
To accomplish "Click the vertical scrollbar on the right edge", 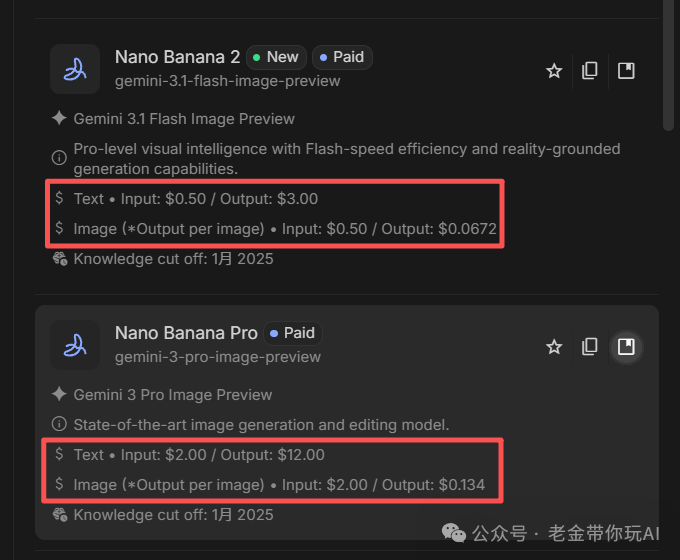I will (669, 70).
